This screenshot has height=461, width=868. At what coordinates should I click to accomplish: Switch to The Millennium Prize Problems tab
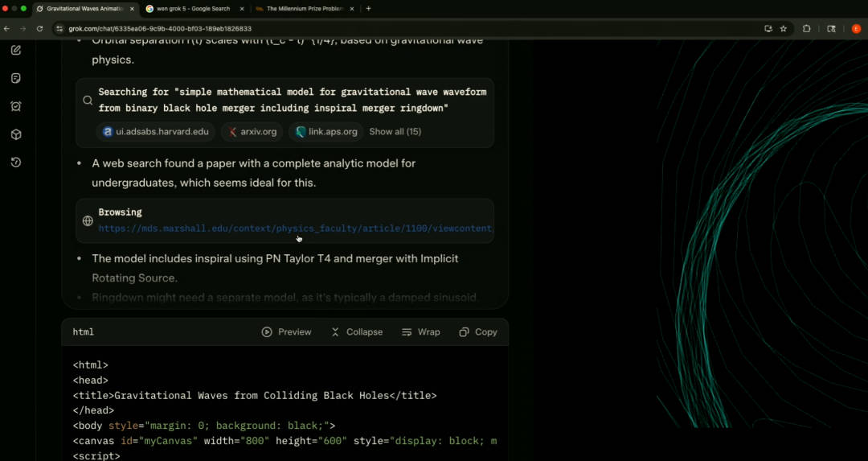pyautogui.click(x=304, y=9)
